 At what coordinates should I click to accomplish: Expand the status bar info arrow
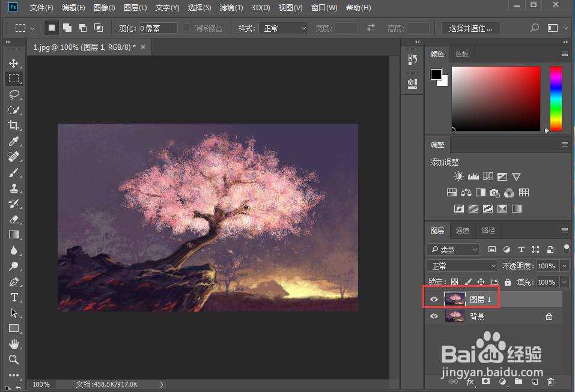coord(162,384)
